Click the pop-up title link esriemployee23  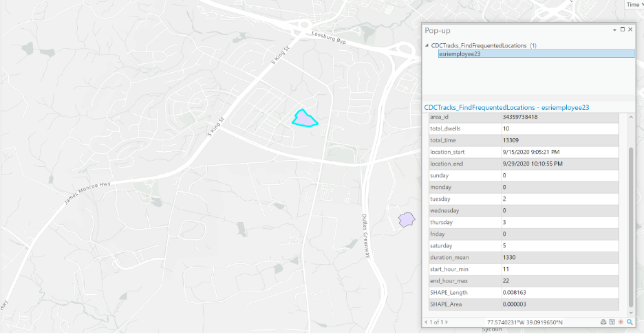coord(506,107)
